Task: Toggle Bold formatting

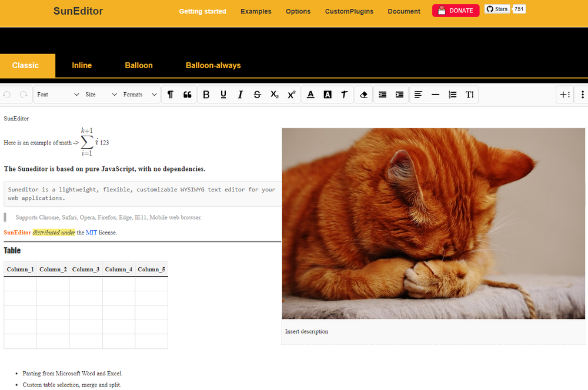Action: (x=206, y=95)
